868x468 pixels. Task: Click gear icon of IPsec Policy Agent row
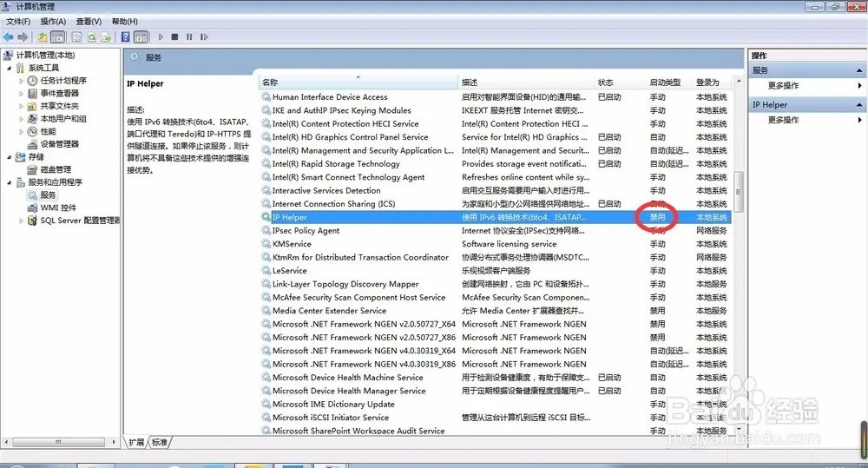266,230
